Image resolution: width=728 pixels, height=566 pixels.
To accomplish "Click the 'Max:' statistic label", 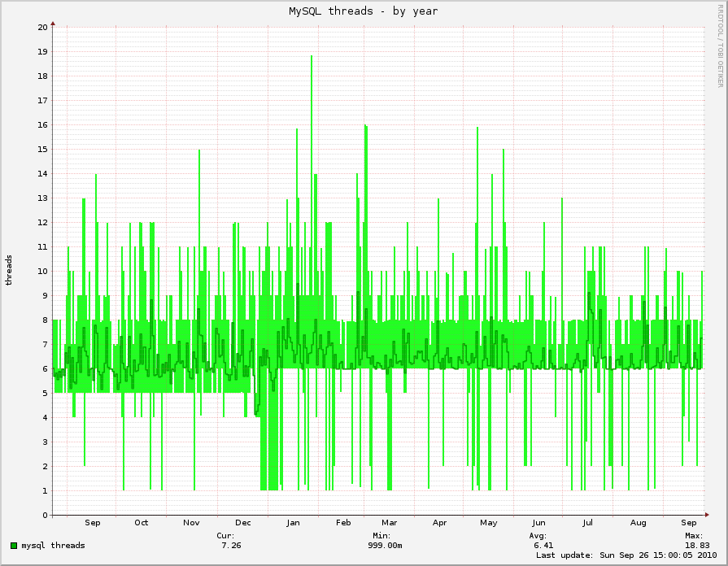I will click(694, 535).
